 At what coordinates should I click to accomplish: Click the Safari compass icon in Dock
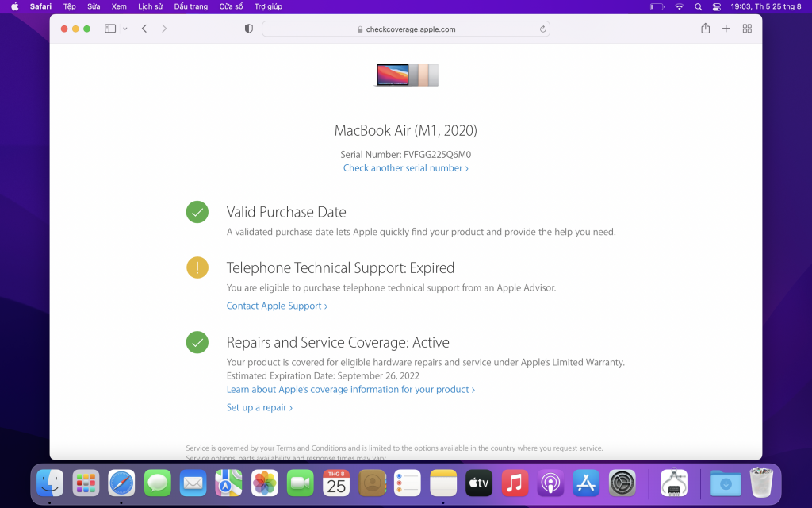(x=121, y=483)
